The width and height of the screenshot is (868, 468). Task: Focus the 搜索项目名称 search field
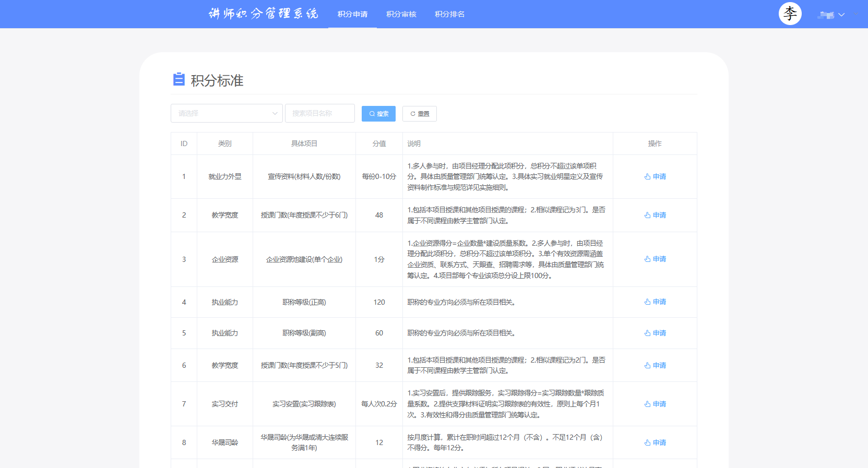coord(320,113)
